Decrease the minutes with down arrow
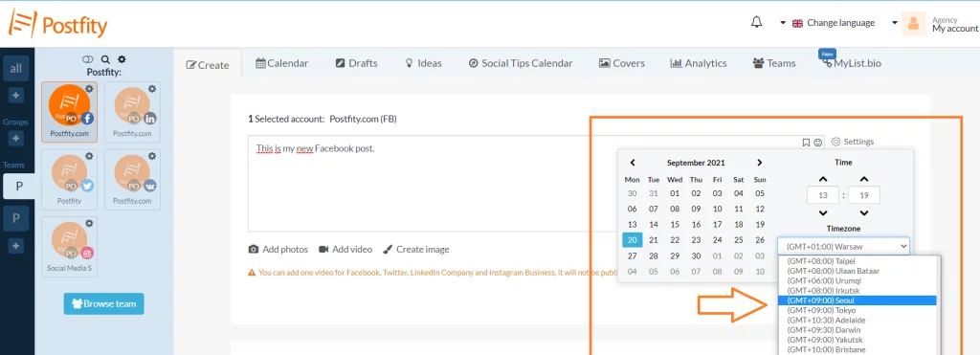This screenshot has height=355, width=980. point(864,213)
